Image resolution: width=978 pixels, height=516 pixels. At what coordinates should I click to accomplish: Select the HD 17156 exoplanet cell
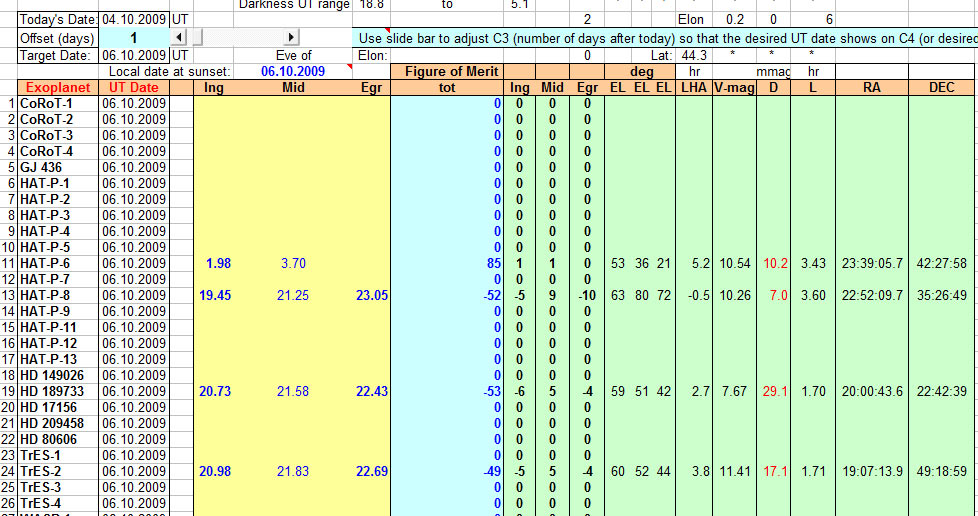58,407
